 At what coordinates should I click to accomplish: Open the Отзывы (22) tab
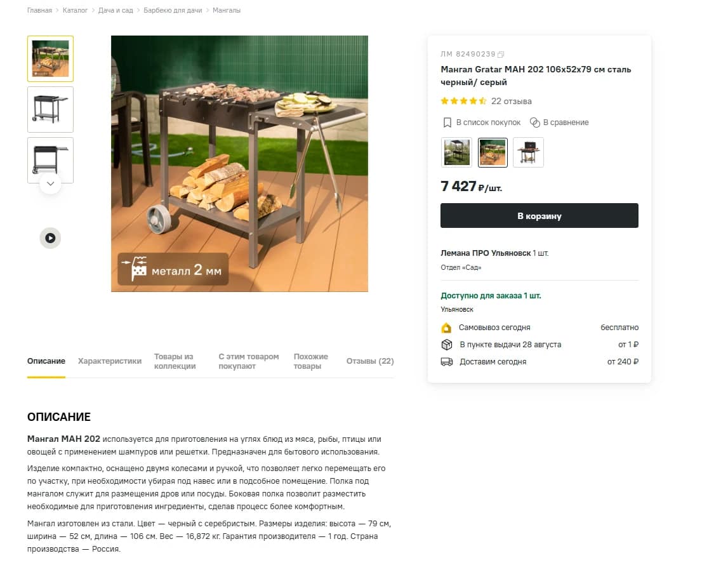click(370, 361)
